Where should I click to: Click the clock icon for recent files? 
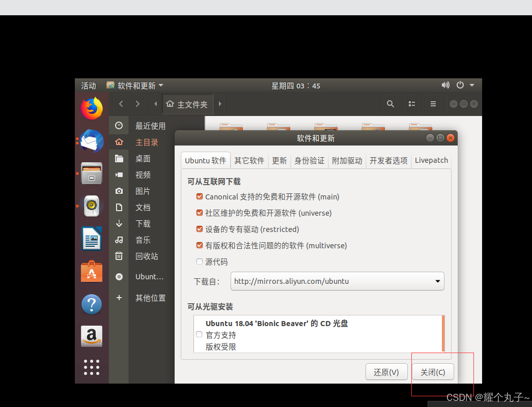click(x=119, y=126)
